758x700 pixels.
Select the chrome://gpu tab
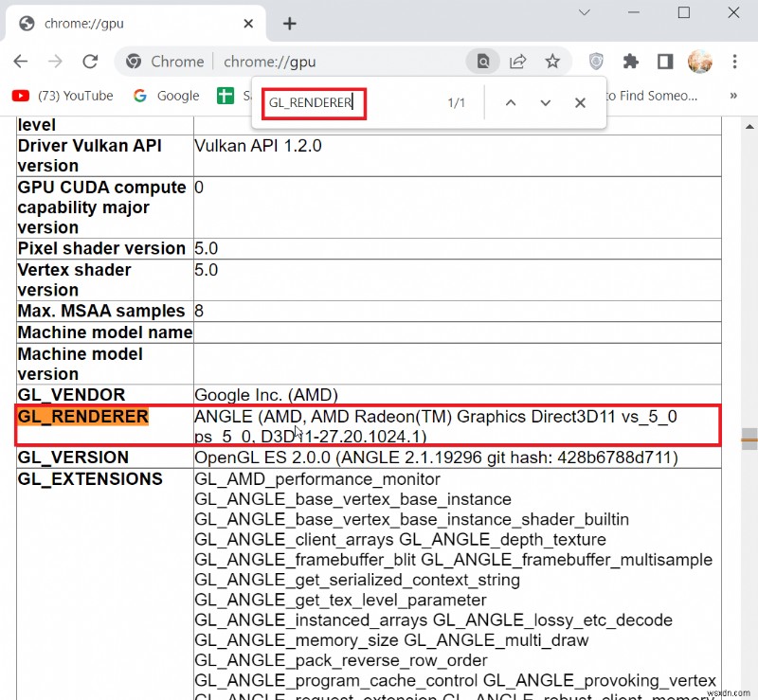click(x=133, y=23)
